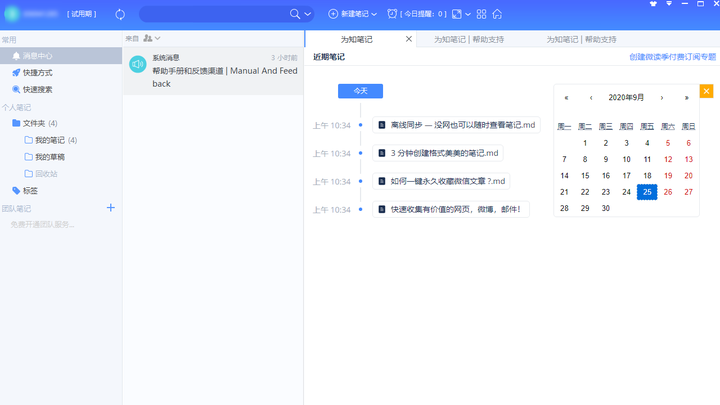The width and height of the screenshot is (720, 405).
Task: Open 我的草稿 drafts folder
Action: pyautogui.click(x=50, y=157)
